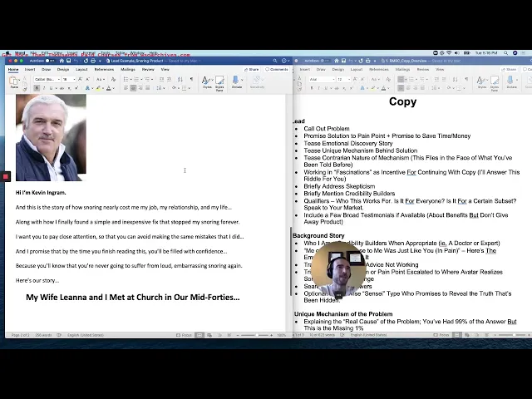Click font color button in left window
Screen dimensions: 532x399
pos(109,88)
